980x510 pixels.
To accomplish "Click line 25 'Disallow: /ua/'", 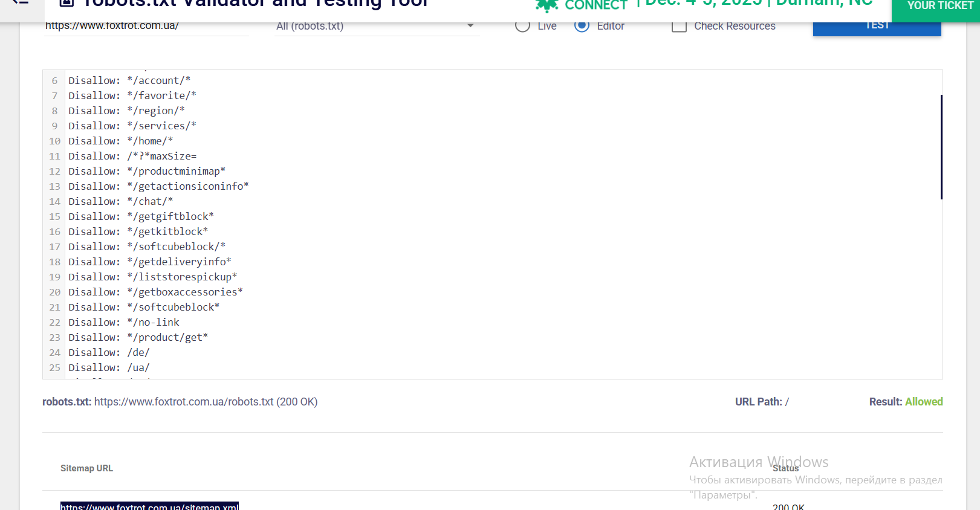I will 109,367.
